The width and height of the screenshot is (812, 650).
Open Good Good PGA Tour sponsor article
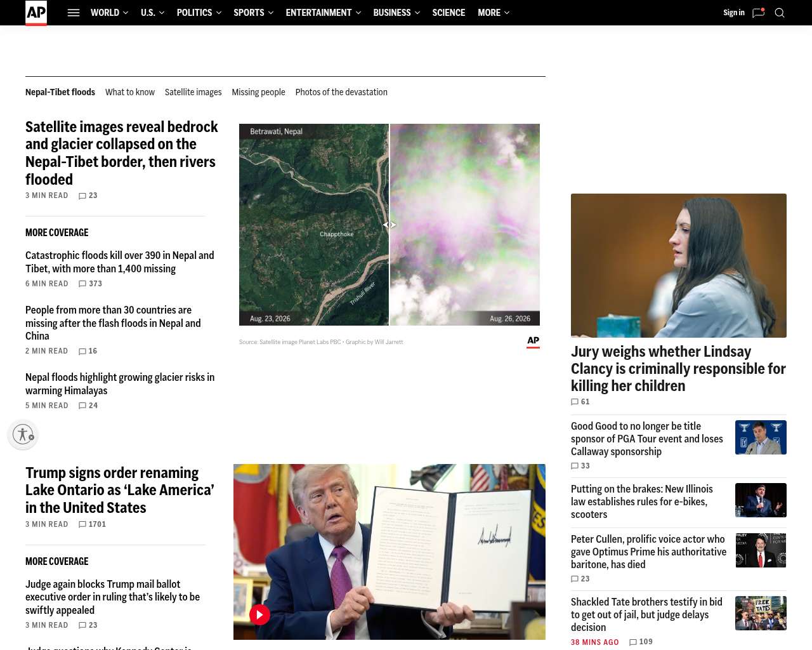(x=647, y=439)
